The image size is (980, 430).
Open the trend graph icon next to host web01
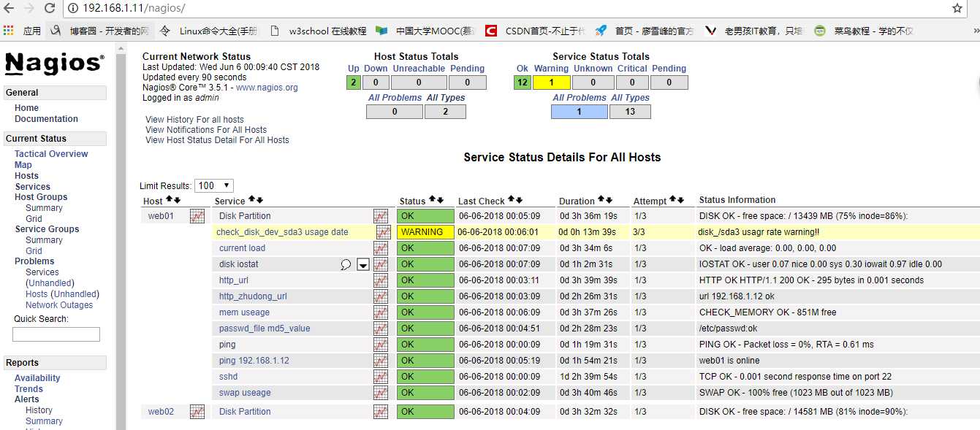197,216
